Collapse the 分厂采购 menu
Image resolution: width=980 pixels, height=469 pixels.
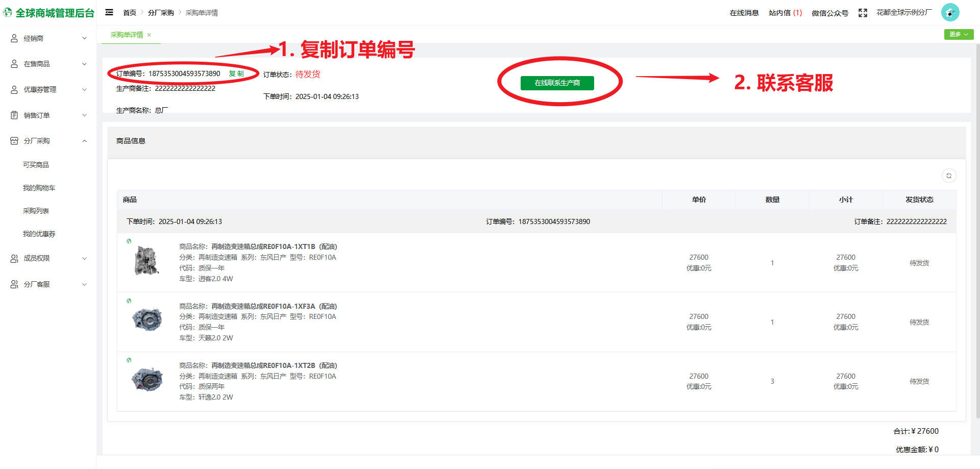pos(48,141)
